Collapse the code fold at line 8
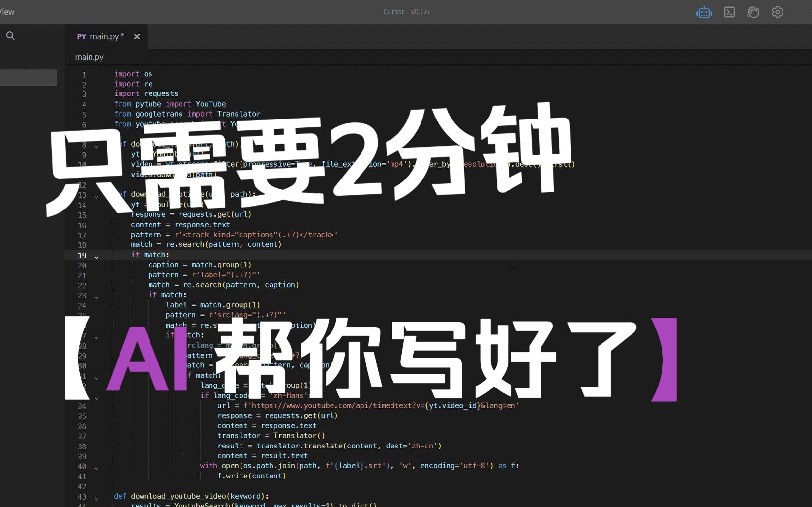The height and width of the screenshot is (507, 812). point(96,146)
